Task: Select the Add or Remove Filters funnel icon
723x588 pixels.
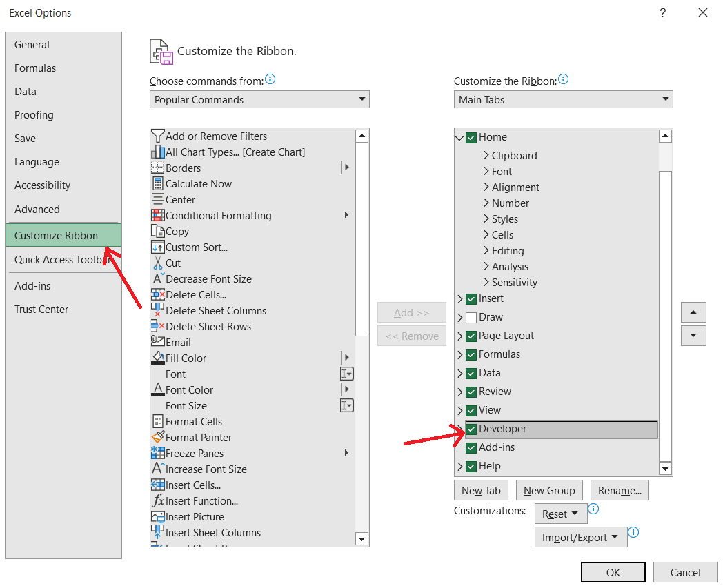Action: [x=158, y=136]
